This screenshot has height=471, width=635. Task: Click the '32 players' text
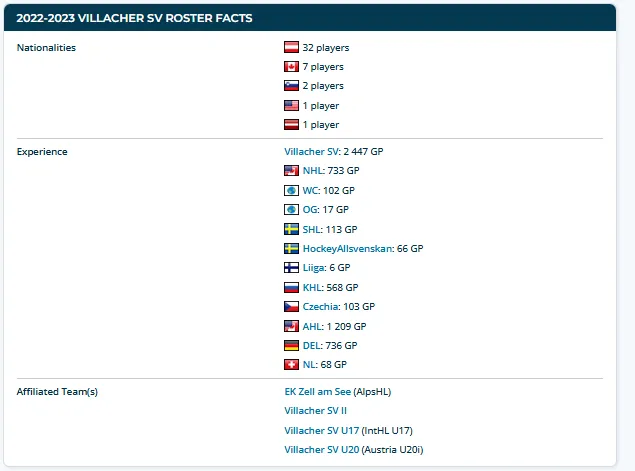click(326, 47)
